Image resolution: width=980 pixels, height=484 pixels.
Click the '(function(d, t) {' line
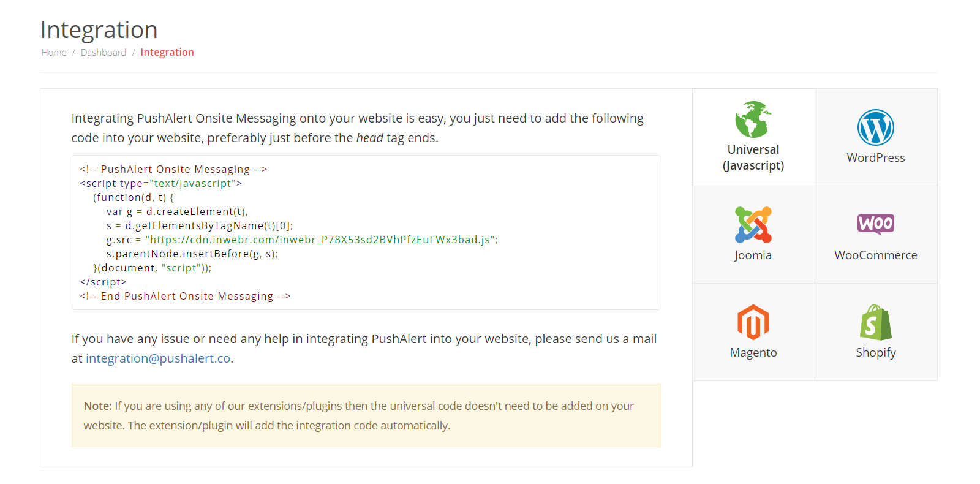point(134,197)
